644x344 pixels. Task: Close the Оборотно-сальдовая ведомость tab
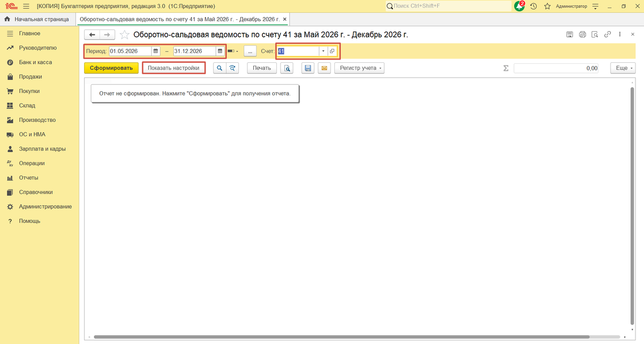285,19
